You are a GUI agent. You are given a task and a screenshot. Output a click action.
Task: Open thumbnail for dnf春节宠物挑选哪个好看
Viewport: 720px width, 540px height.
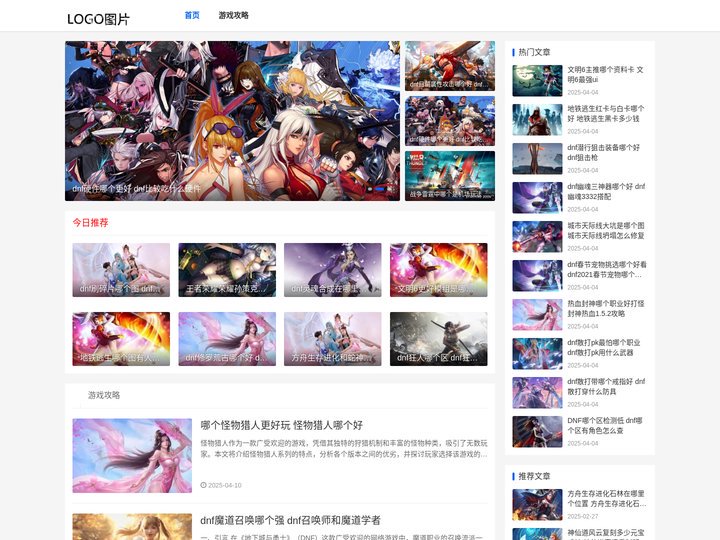(x=537, y=276)
